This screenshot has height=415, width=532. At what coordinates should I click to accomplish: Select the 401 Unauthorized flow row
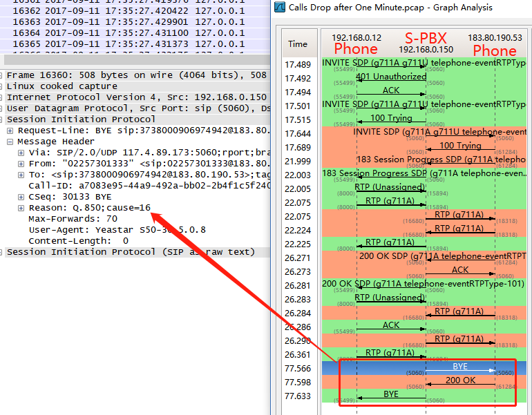(424, 78)
